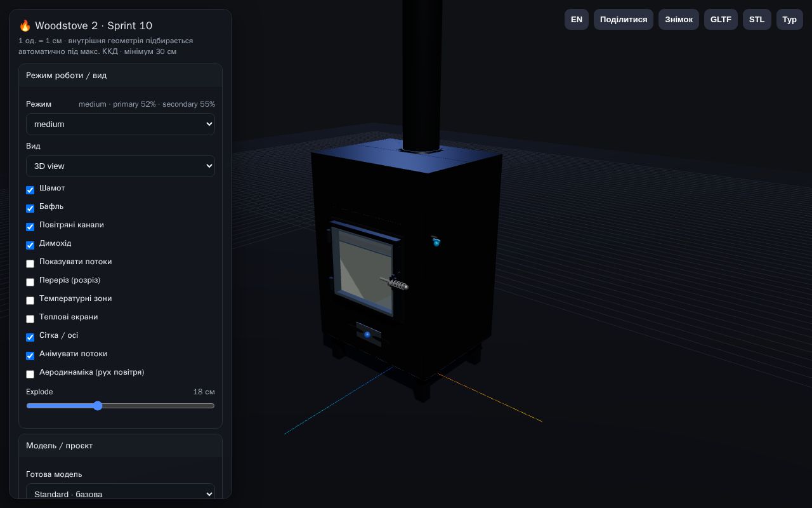
Task: Disable the Димохід checkbox
Action: coord(30,245)
